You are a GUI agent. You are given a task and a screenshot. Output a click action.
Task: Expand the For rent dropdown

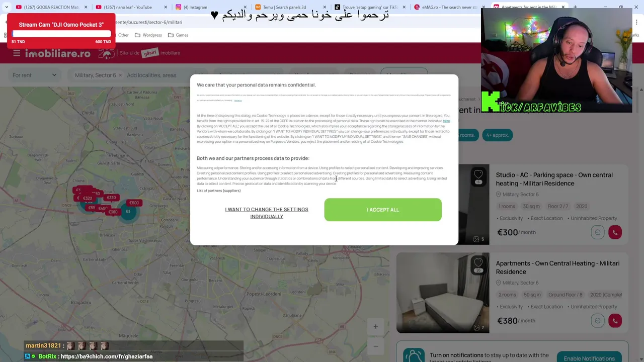coord(34,75)
